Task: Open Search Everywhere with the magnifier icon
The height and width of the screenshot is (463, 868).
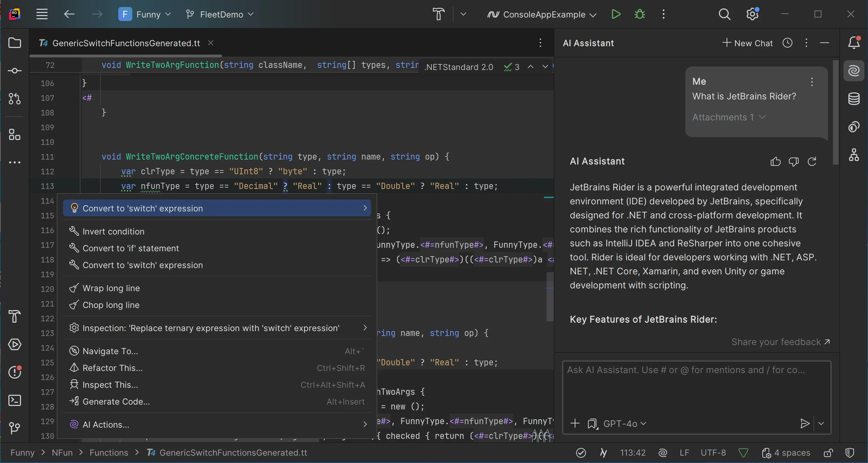Action: click(x=724, y=14)
